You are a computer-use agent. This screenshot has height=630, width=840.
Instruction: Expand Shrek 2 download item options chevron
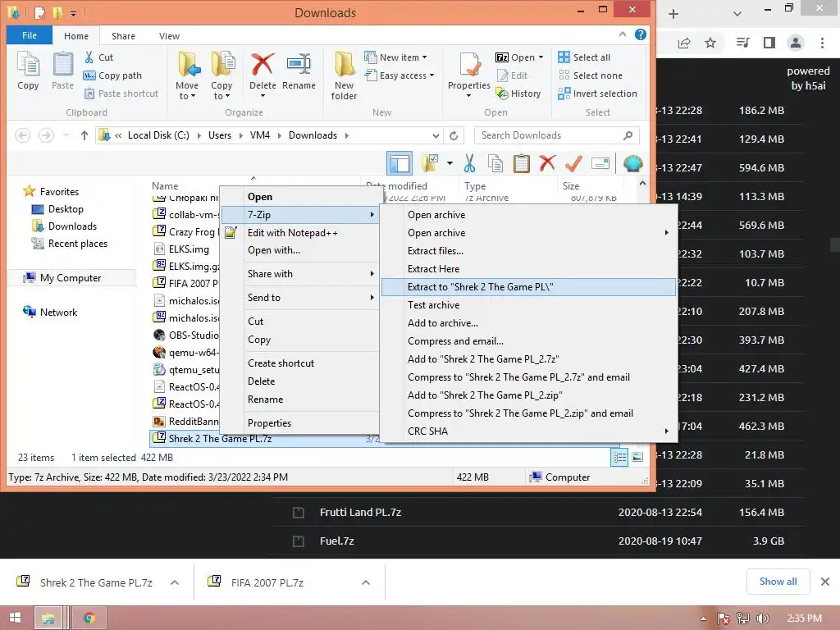point(175,582)
